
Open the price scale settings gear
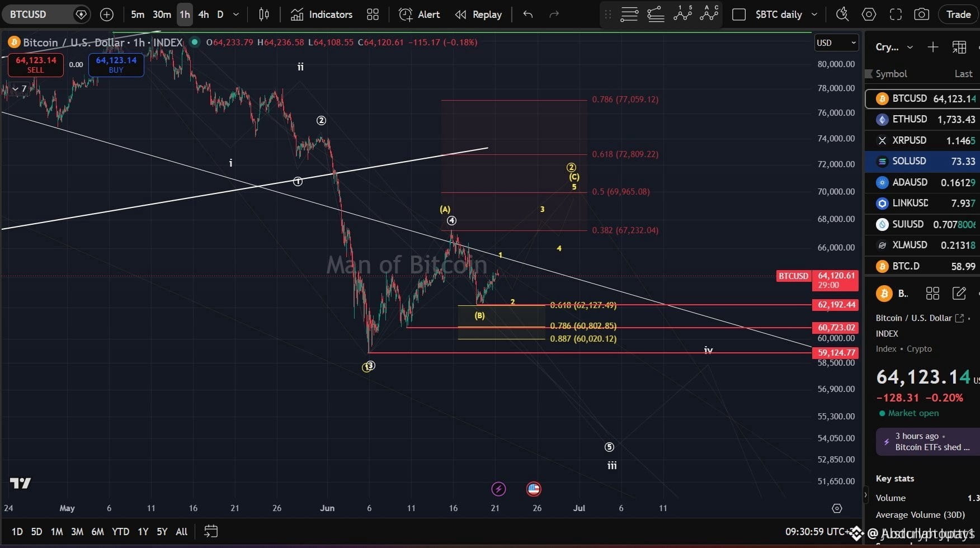[837, 508]
